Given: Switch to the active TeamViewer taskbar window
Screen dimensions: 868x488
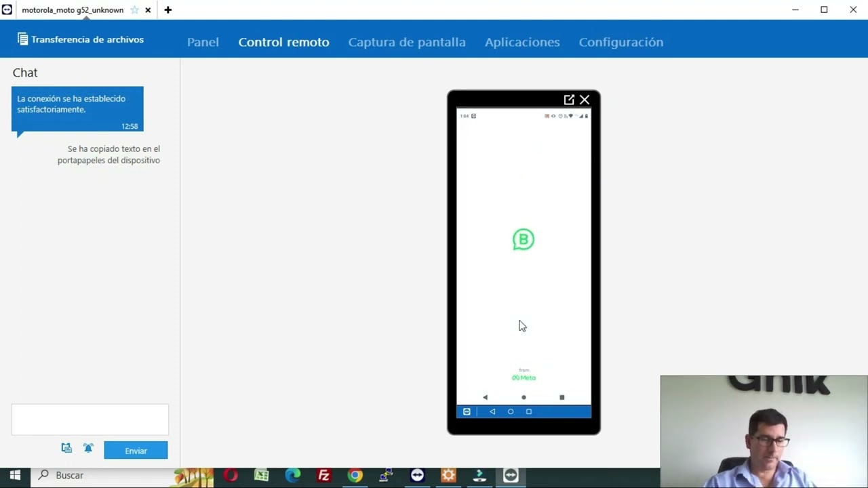Looking at the screenshot, I should point(511,476).
